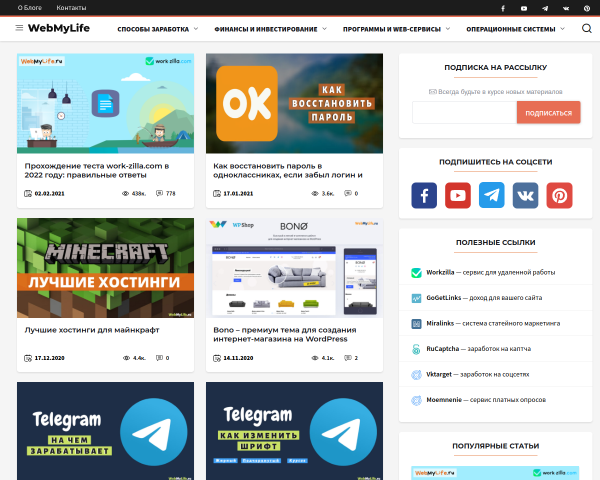The width and height of the screenshot is (600, 480).
Task: Expand Финансы и инвестирование menu chevron
Action: [324, 29]
